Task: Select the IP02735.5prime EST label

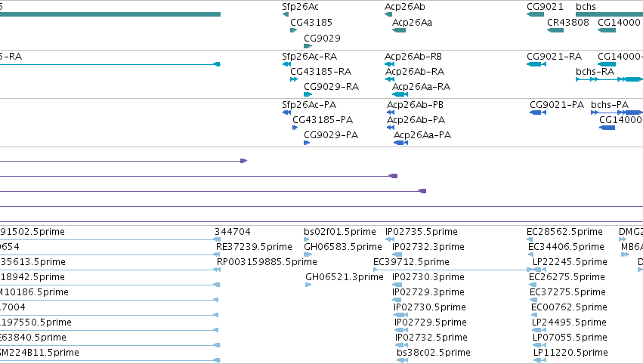Action: tap(422, 232)
